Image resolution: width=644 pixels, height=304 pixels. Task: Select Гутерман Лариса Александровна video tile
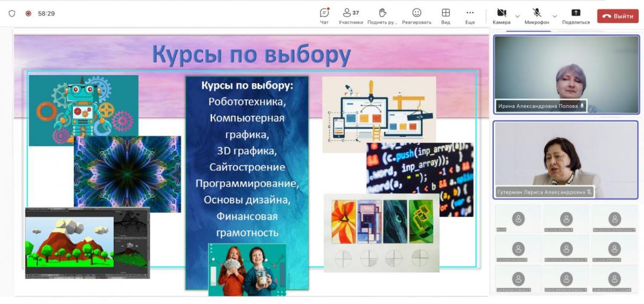click(566, 159)
